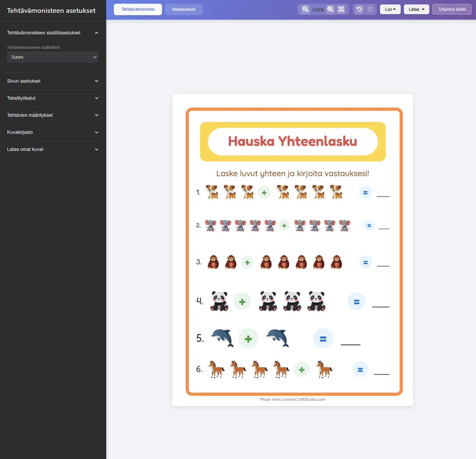This screenshot has width=476, height=459.
Task: Expand the Kuvakirjasto section
Action: tap(53, 132)
